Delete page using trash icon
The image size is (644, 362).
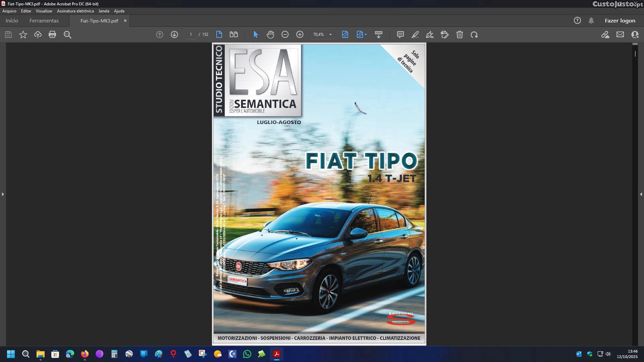click(459, 35)
